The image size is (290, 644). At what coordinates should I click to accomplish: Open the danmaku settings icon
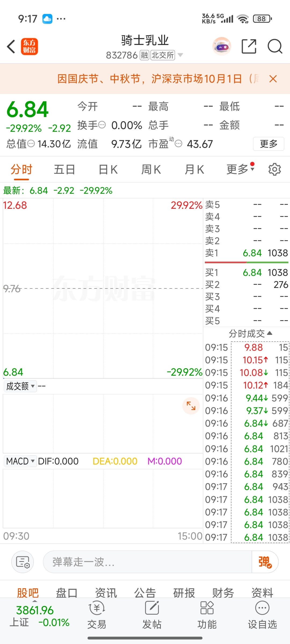coord(23,562)
